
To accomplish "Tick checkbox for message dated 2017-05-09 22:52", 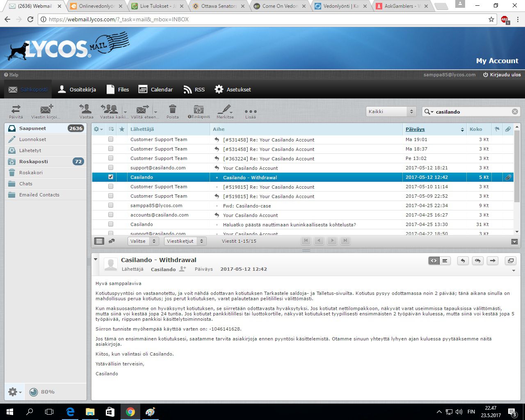I will point(111,196).
